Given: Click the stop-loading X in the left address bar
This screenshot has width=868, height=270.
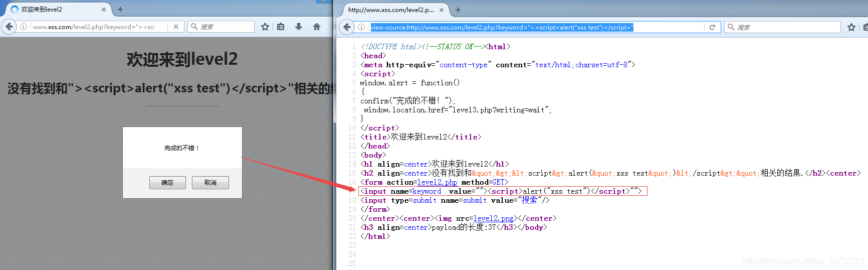Looking at the screenshot, I should pos(176,27).
